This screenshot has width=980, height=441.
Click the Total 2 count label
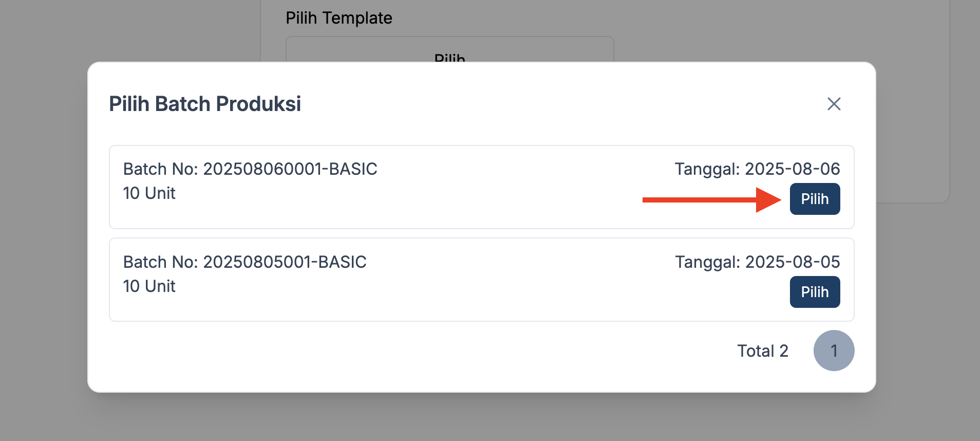point(762,351)
